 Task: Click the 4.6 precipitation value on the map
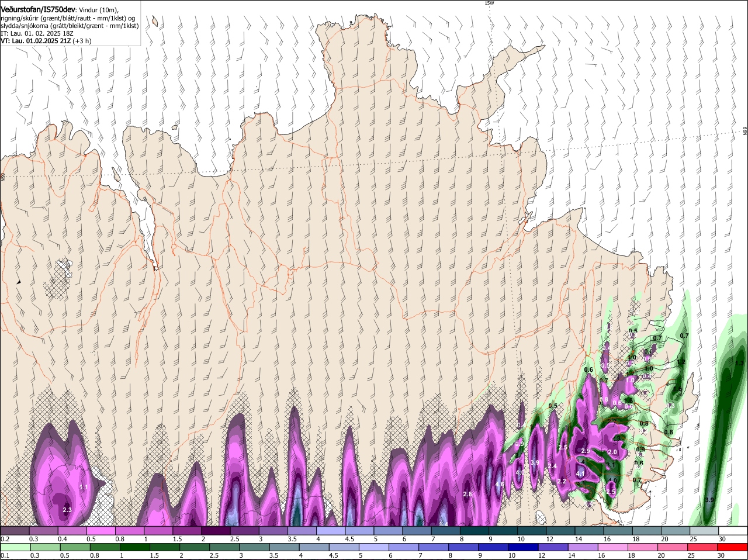click(500, 484)
